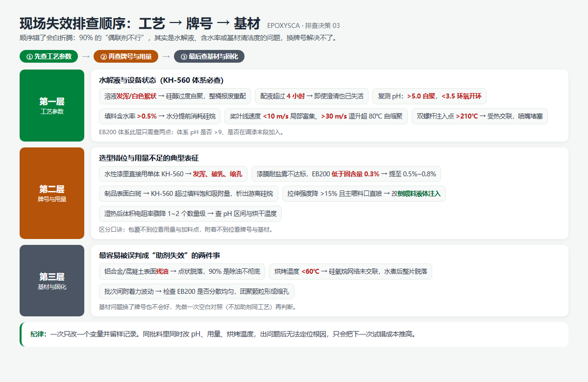Click the note 区分口诀：包覆不到位
Viewport: 588px width, 382px height.
186,229
